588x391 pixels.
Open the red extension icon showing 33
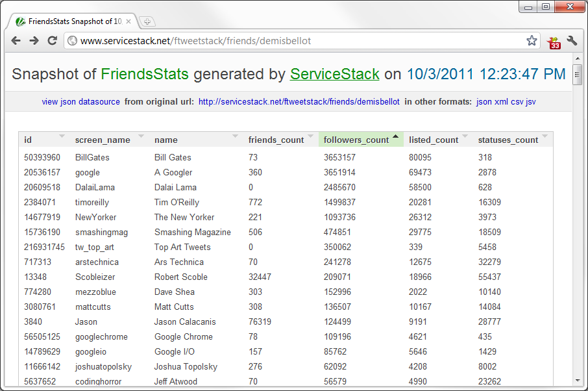(554, 42)
